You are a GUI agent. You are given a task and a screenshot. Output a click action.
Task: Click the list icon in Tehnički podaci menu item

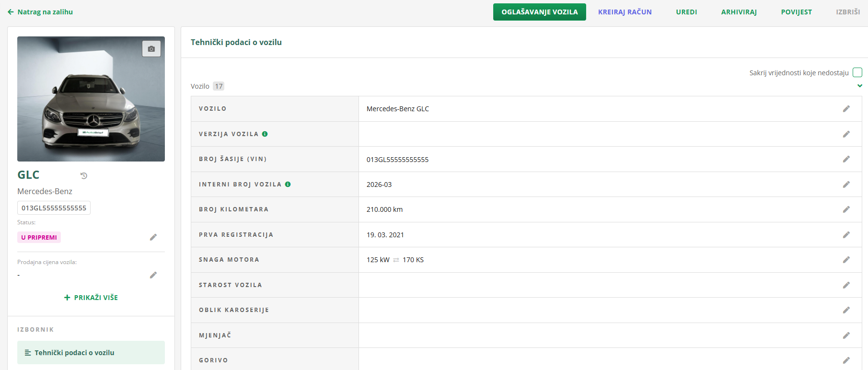click(x=28, y=353)
